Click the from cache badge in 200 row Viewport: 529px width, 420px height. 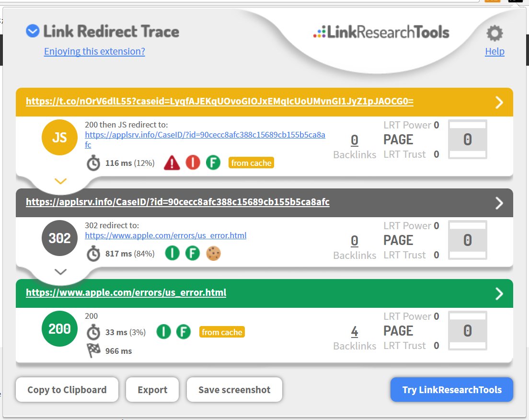tap(222, 332)
